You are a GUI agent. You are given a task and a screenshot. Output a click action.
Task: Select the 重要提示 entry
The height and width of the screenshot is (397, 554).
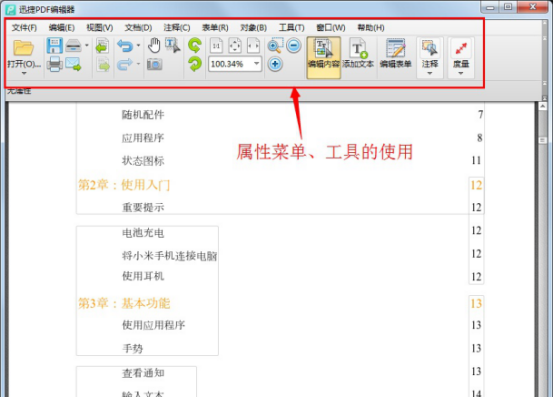(x=143, y=207)
